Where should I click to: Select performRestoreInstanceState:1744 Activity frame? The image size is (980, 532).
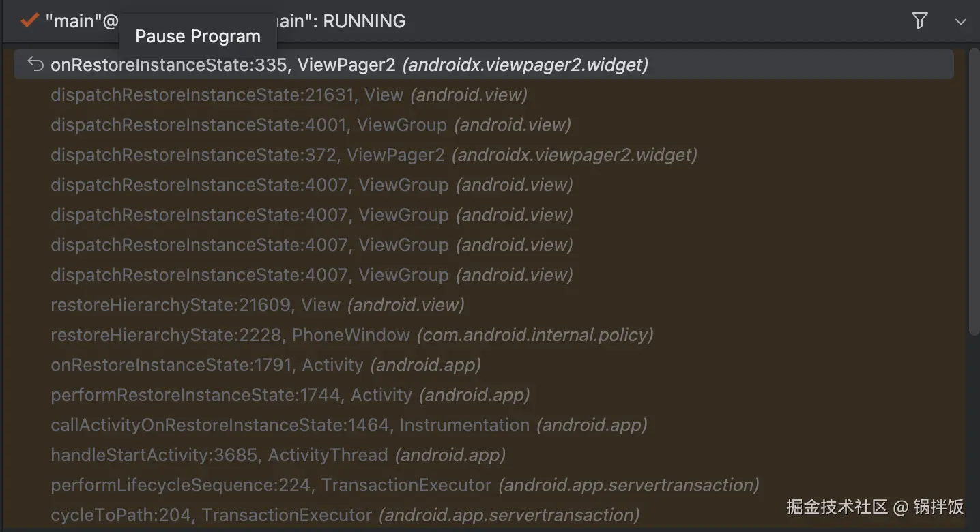(290, 395)
